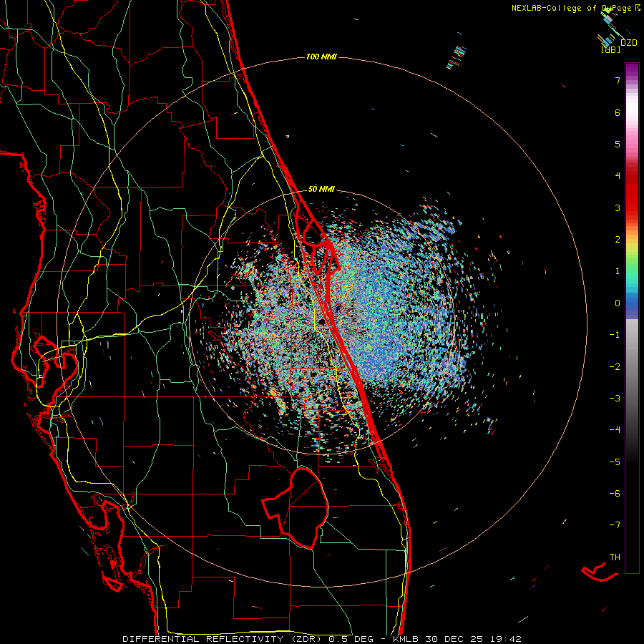The height and width of the screenshot is (644, 644).
Task: Click "(ZDR)" in the bottom caption
Action: tap(306, 639)
